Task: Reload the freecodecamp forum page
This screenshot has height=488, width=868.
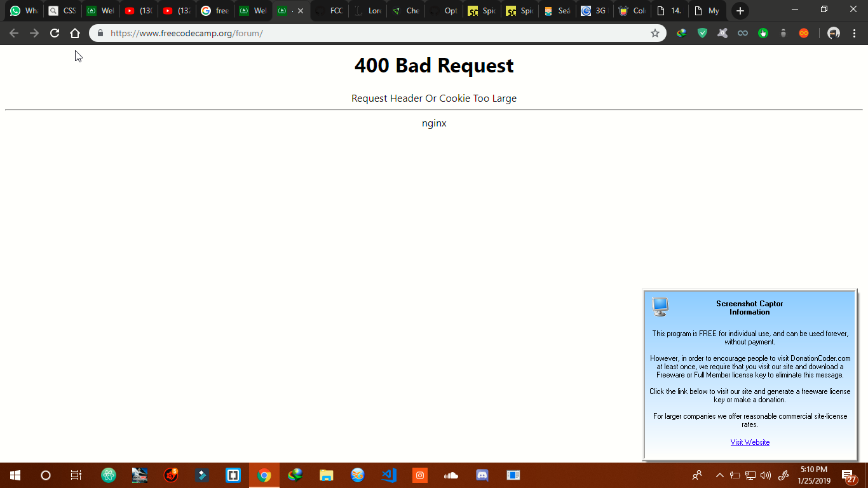Action: tap(54, 32)
